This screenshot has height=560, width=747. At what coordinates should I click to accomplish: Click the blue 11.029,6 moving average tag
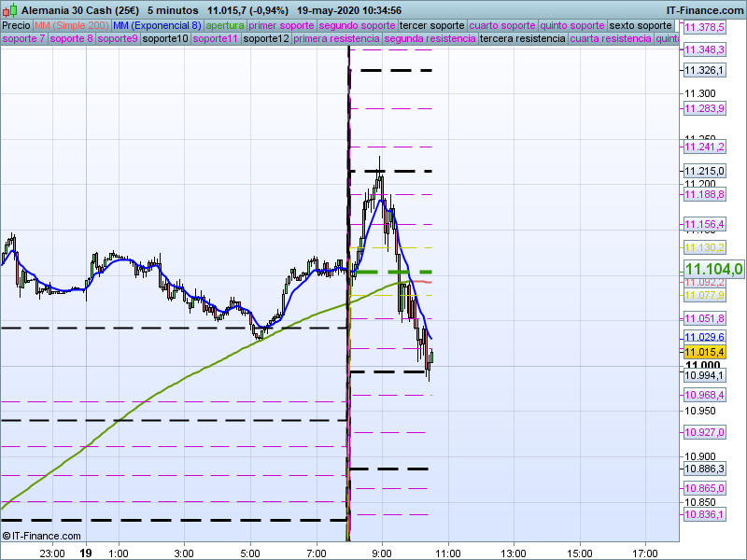tap(705, 337)
